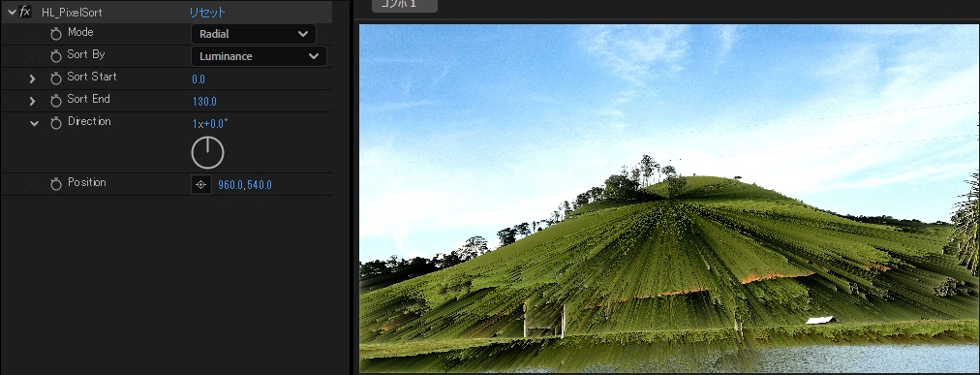The image size is (980, 375).
Task: Click the Position value 960.0,540.0
Action: [x=244, y=185]
